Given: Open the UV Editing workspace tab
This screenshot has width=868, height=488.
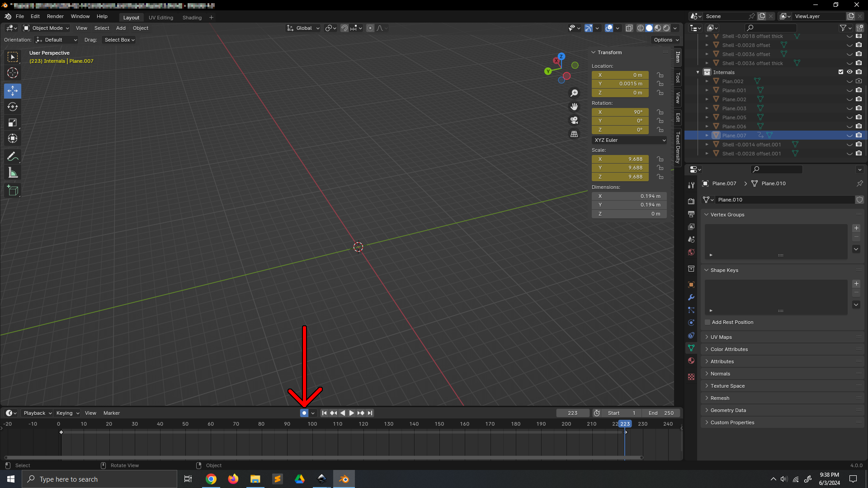Looking at the screenshot, I should coord(160,17).
